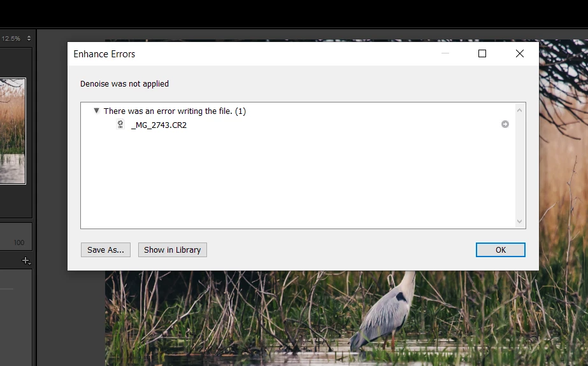Select the error writing the file group row
Screen dimensions: 588x366
point(175,111)
